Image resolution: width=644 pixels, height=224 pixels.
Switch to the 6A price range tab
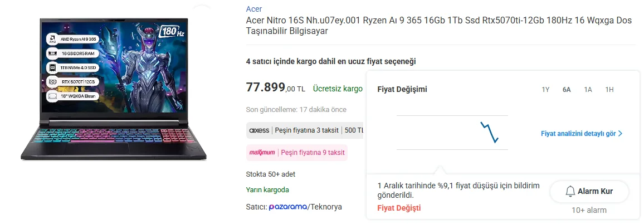coord(567,90)
